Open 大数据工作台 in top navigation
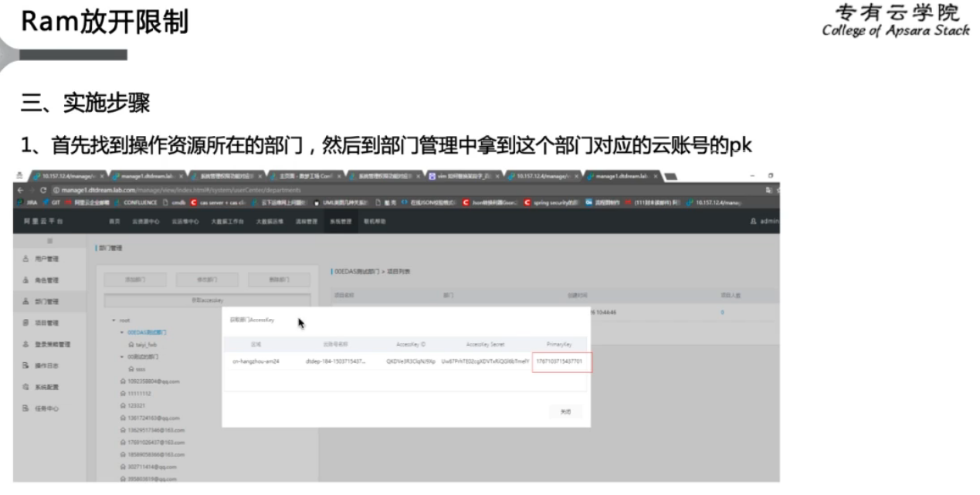Image resolution: width=980 pixels, height=495 pixels. (227, 222)
